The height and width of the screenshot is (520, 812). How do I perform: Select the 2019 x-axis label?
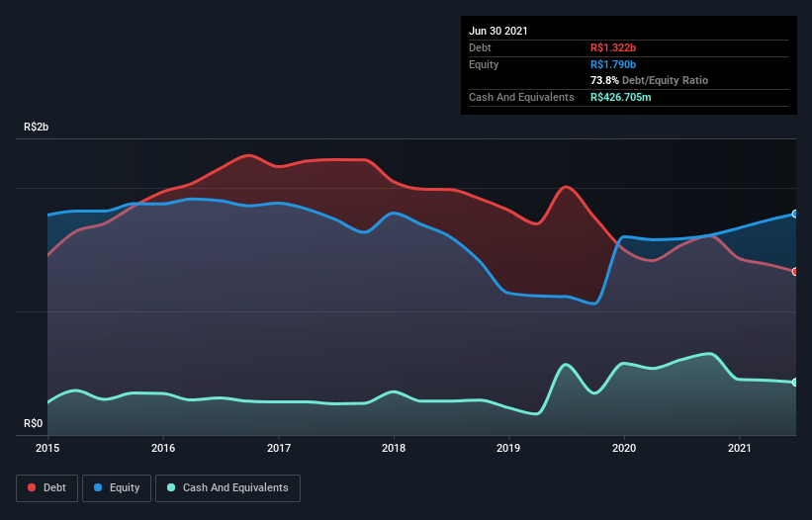tap(508, 448)
